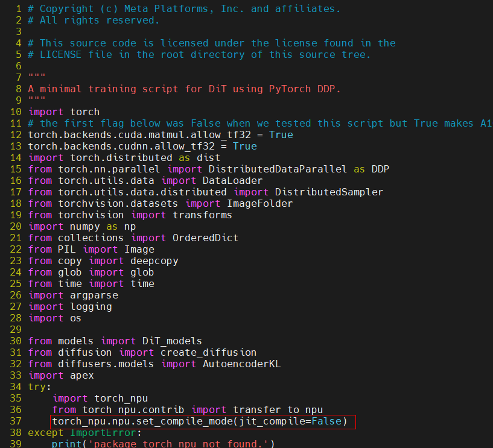This screenshot has width=493, height=448.
Task: Click create_diffusion on line 31
Action: [208, 353]
